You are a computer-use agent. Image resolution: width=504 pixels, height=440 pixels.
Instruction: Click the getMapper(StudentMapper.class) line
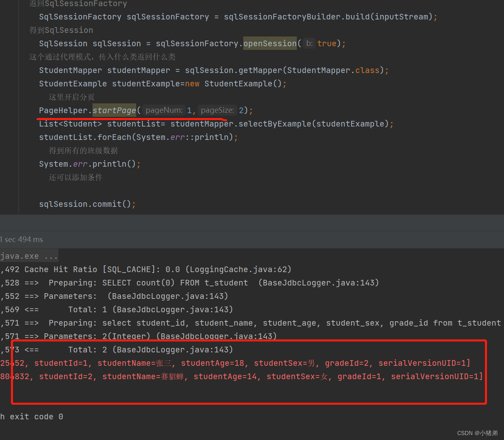[214, 70]
